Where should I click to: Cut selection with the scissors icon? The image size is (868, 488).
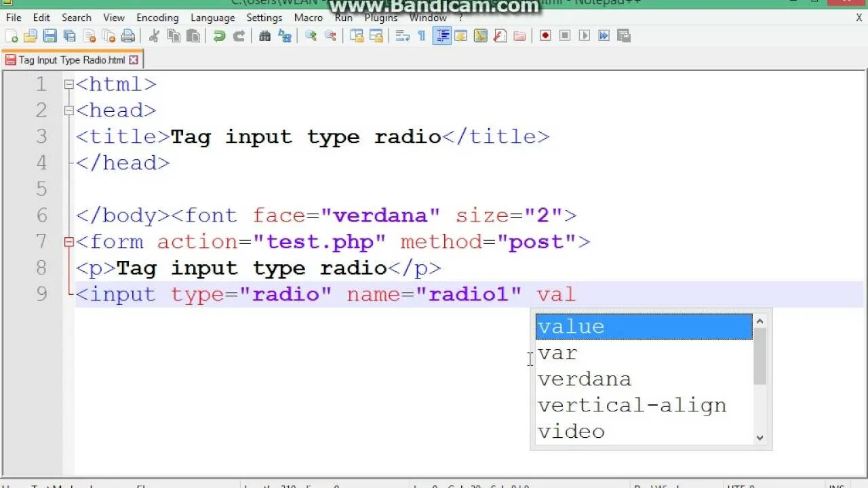pyautogui.click(x=155, y=36)
